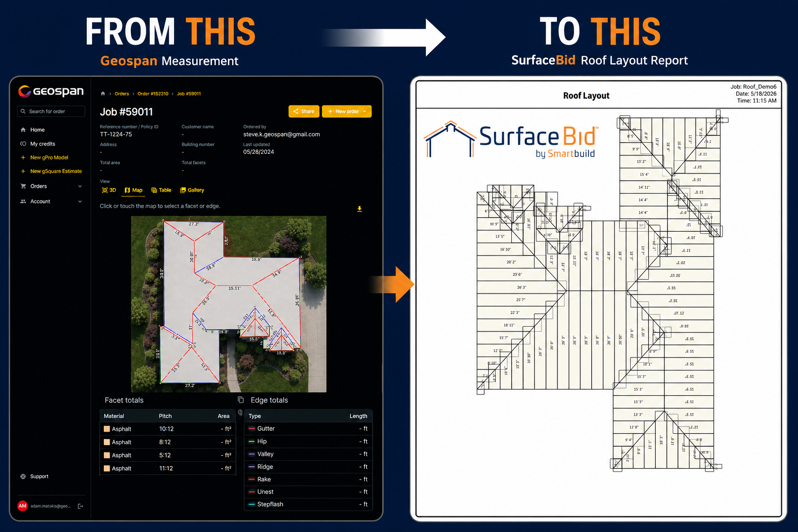Start a New gPro Model
Image resolution: width=798 pixels, height=532 pixels.
coord(49,157)
